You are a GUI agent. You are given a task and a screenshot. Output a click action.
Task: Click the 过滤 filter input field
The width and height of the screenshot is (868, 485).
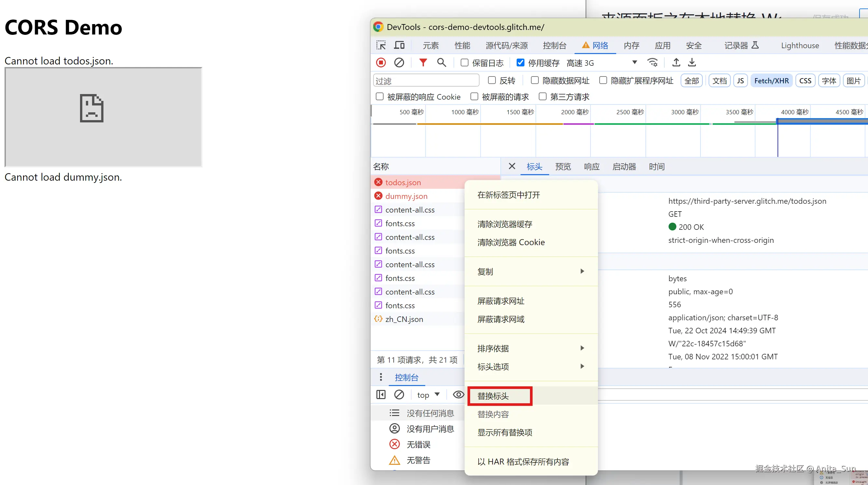tap(426, 81)
